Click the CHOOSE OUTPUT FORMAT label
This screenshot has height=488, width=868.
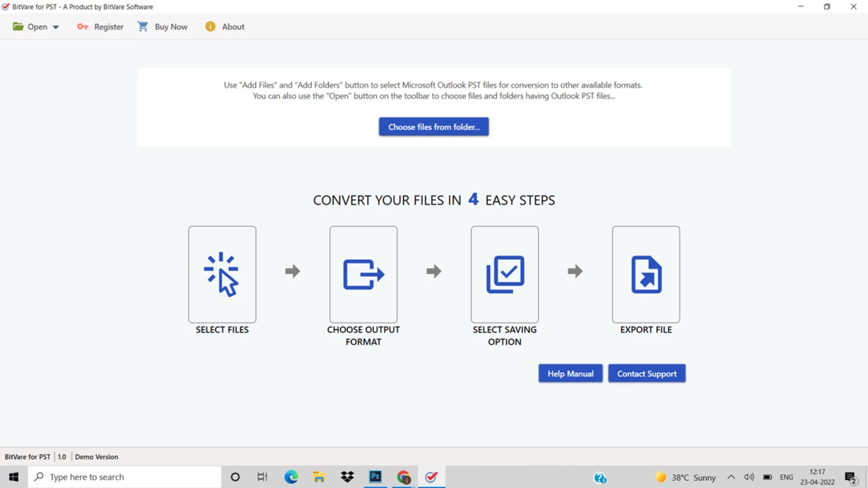(x=364, y=335)
